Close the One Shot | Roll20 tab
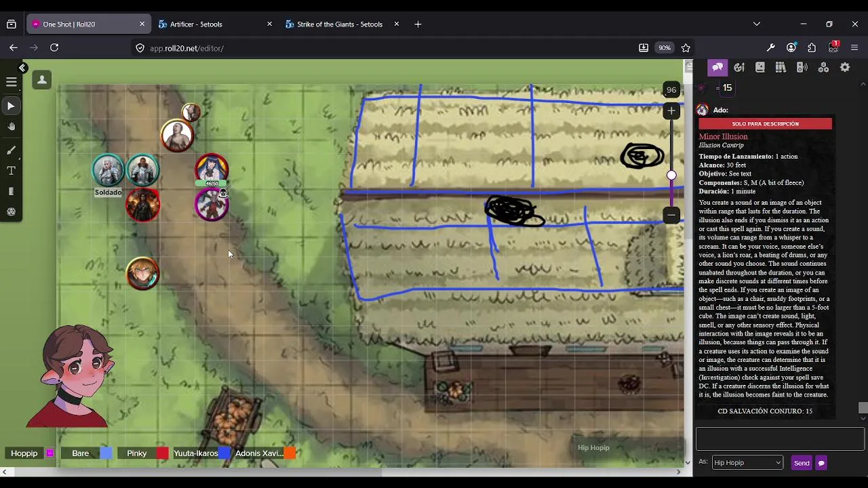868x488 pixels. pos(142,24)
